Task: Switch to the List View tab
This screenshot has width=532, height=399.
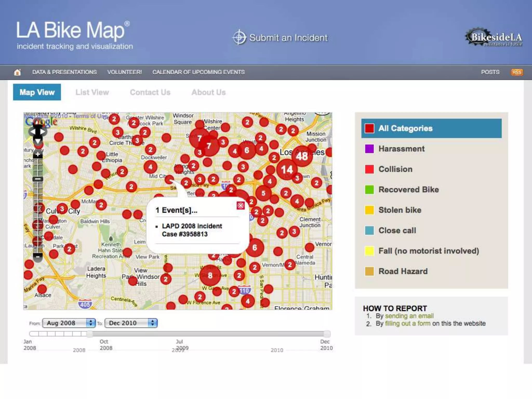Action: click(92, 92)
